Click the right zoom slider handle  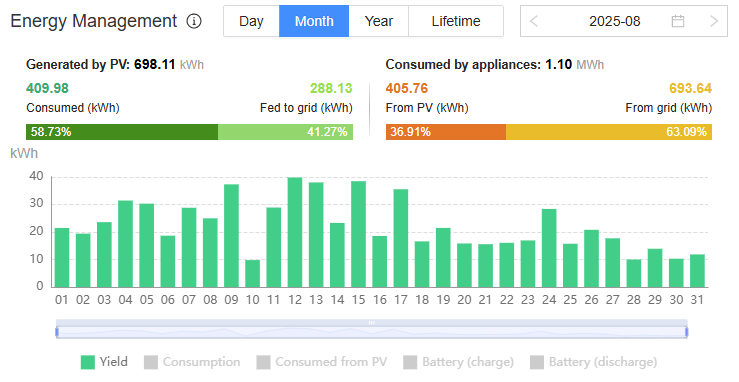tap(687, 332)
